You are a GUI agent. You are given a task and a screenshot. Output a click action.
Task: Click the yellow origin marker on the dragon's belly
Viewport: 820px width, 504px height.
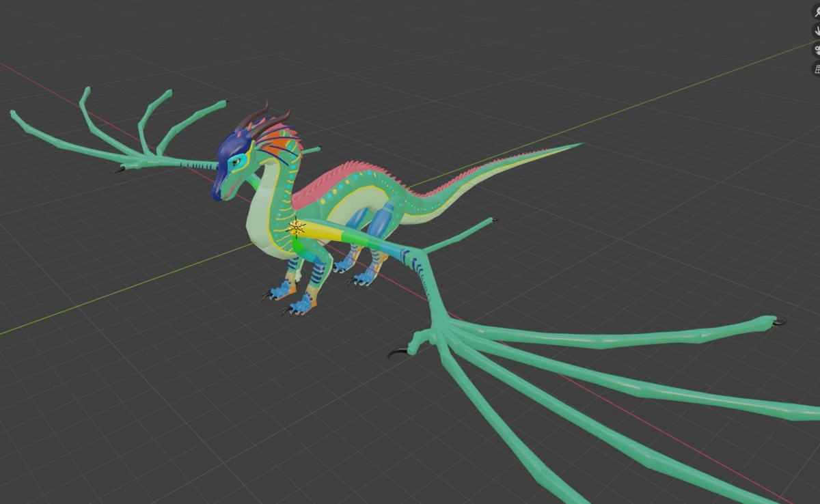point(297,227)
